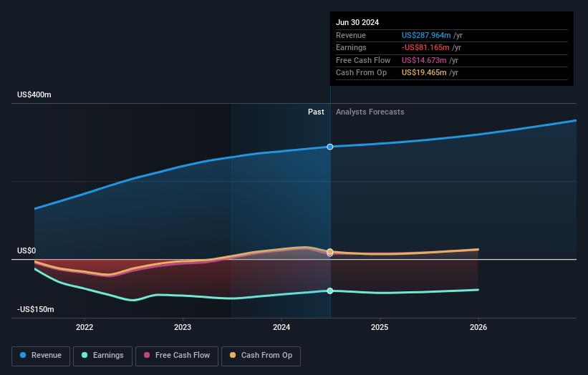Click the Revenue data point marker on the blue line
The width and height of the screenshot is (588, 375).
pyautogui.click(x=330, y=147)
